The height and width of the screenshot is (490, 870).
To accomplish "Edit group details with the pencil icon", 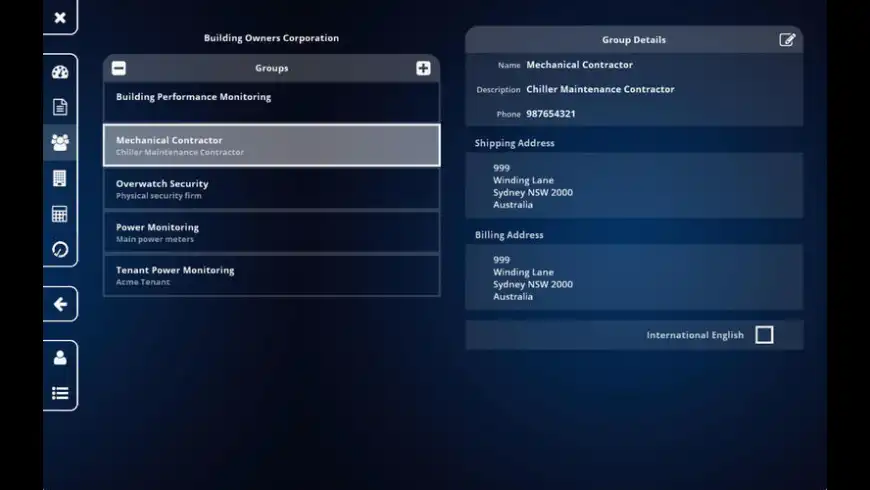I will pyautogui.click(x=787, y=39).
